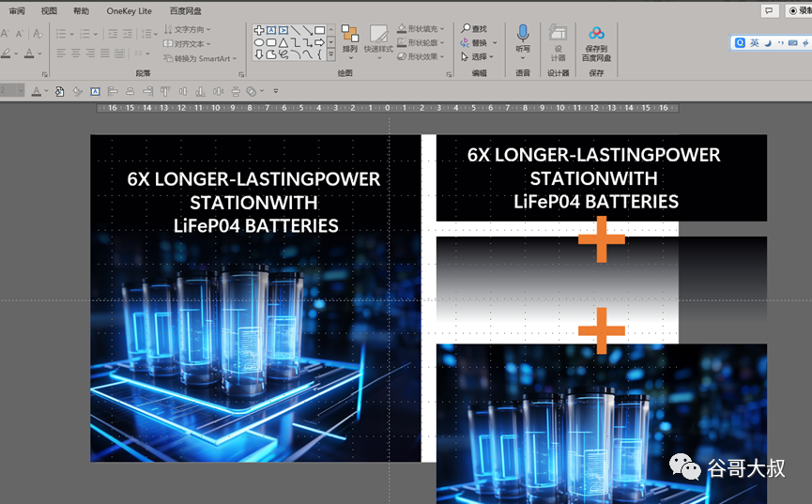Open customize quick access toolbar arrow
Image resolution: width=812 pixels, height=504 pixels.
(276, 91)
